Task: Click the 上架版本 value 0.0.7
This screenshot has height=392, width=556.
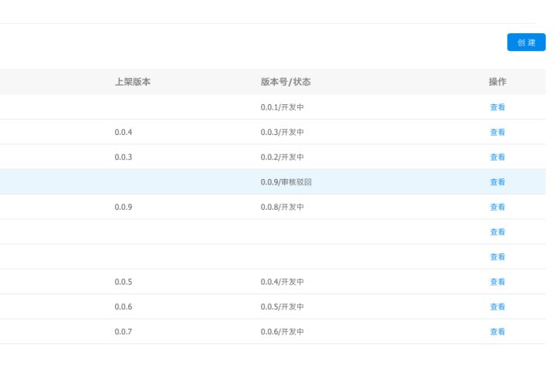Action: point(124,332)
